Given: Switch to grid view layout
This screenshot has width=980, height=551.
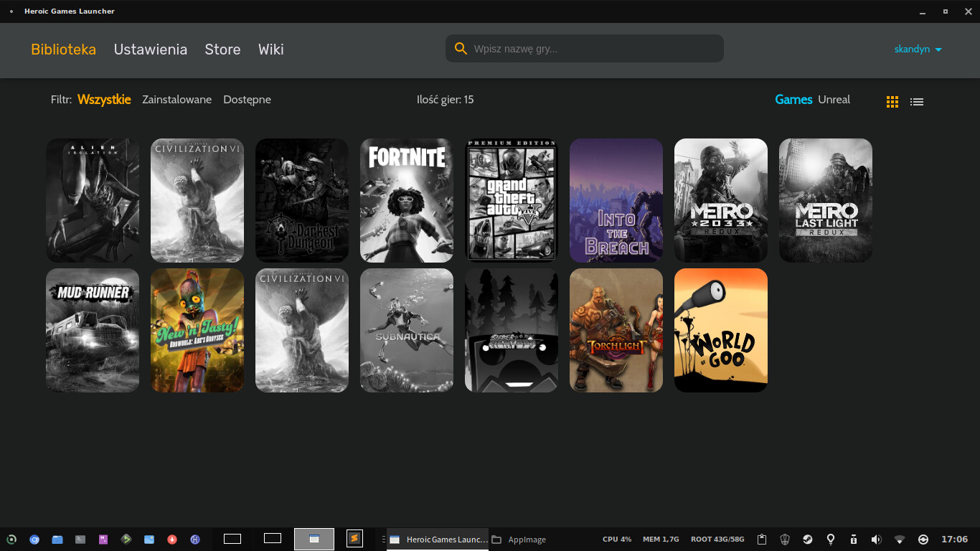Looking at the screenshot, I should 892,102.
